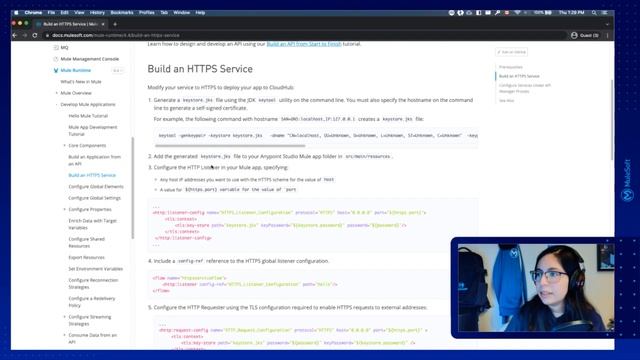The image size is (640, 360).
Task: Click the key icon in the menu bar
Action: tap(497, 13)
